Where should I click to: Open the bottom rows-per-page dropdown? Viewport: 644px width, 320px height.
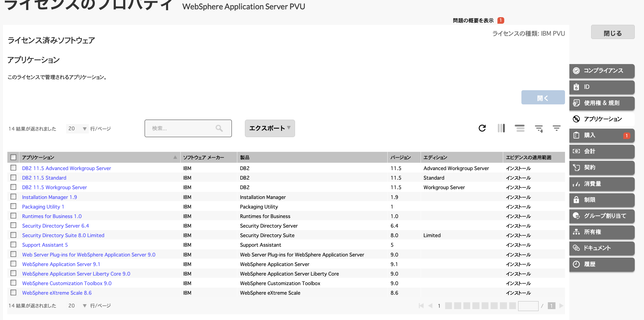[77, 306]
